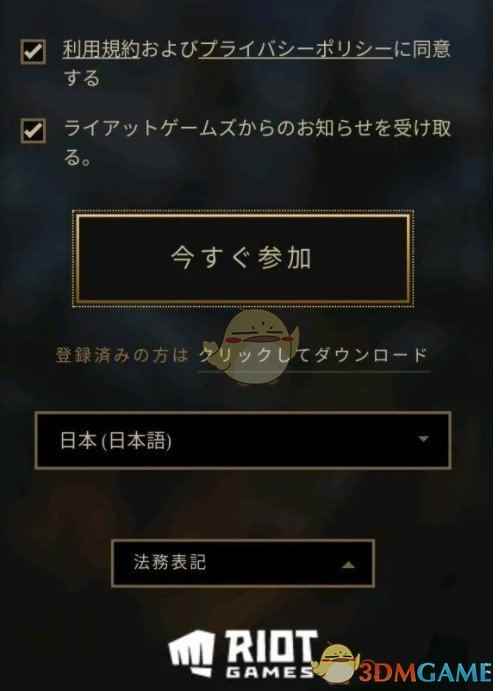This screenshot has width=503, height=691.
Task: Click the 法務表記 label text
Action: pos(170,562)
